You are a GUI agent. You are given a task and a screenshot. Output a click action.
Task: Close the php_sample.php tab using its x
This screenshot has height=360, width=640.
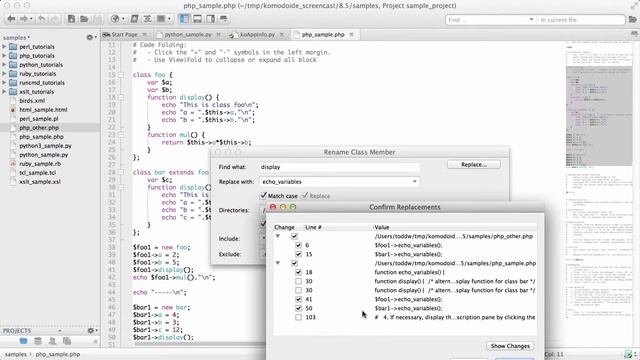(x=351, y=35)
